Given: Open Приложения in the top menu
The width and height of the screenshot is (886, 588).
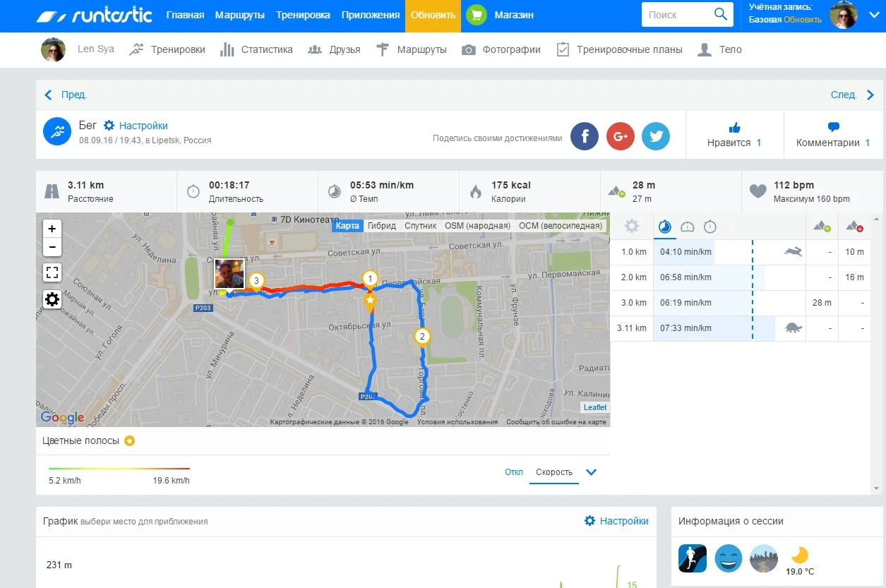Looking at the screenshot, I should tap(370, 15).
